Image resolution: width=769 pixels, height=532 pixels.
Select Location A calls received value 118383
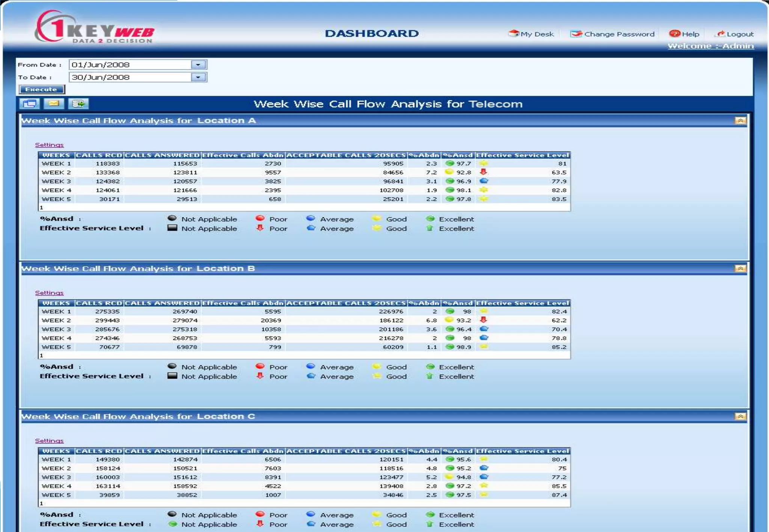(108, 164)
